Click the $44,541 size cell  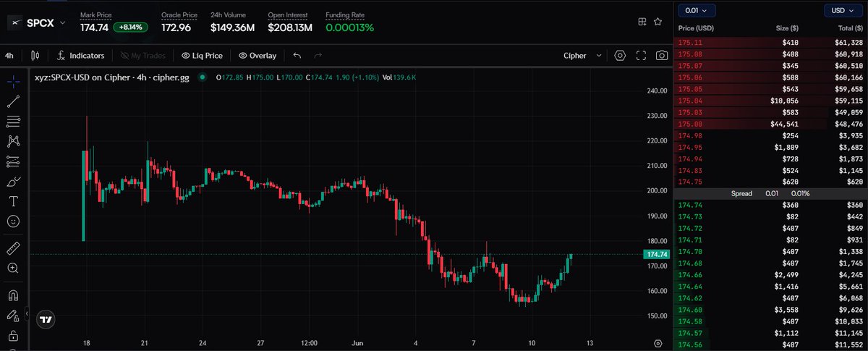pyautogui.click(x=785, y=124)
